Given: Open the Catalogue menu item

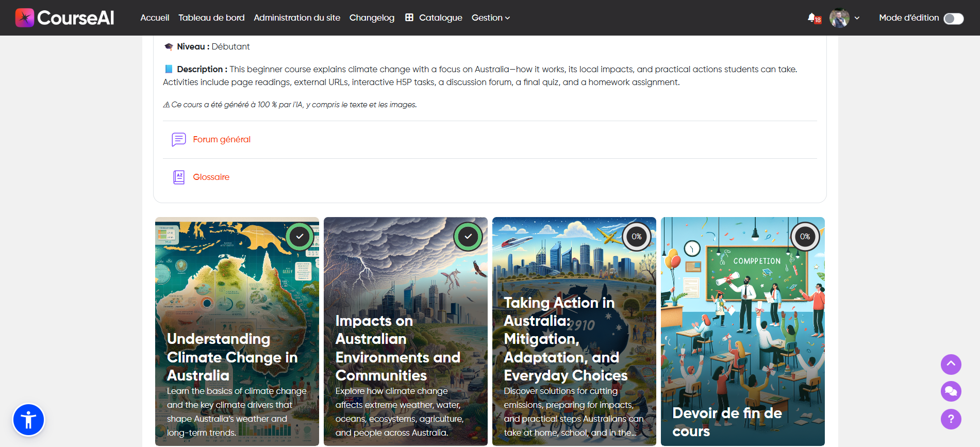Looking at the screenshot, I should point(434,18).
